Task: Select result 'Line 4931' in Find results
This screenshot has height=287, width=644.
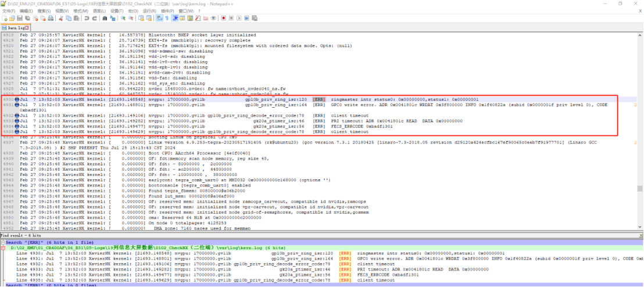Action: click(330, 258)
